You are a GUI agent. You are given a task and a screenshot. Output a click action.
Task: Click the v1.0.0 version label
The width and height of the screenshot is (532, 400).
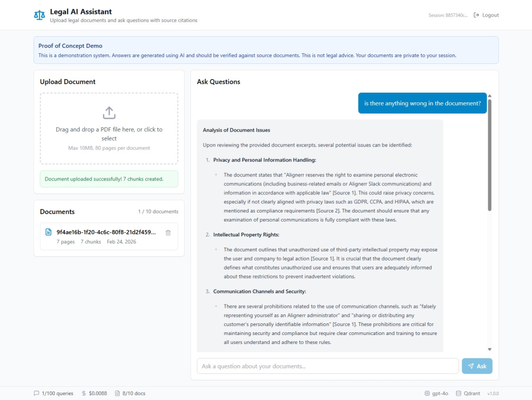click(493, 394)
